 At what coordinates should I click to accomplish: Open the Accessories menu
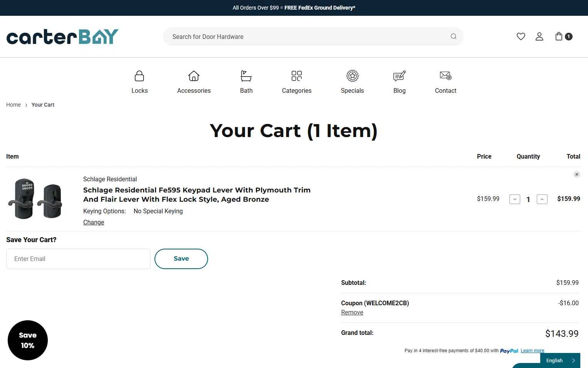[194, 90]
